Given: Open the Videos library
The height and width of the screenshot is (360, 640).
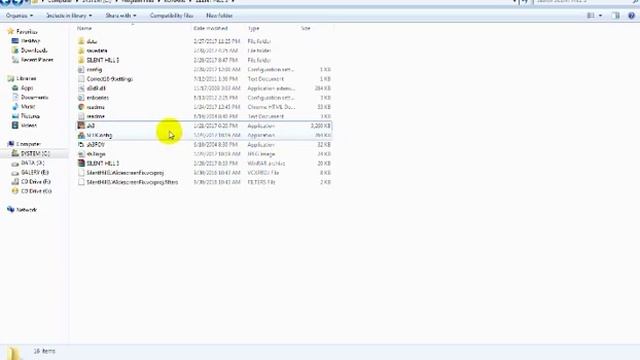Looking at the screenshot, I should click(29, 125).
